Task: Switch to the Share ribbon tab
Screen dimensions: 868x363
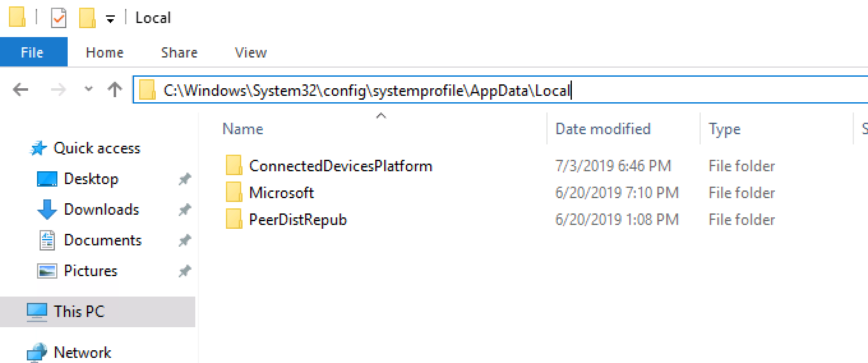Action: pos(179,52)
